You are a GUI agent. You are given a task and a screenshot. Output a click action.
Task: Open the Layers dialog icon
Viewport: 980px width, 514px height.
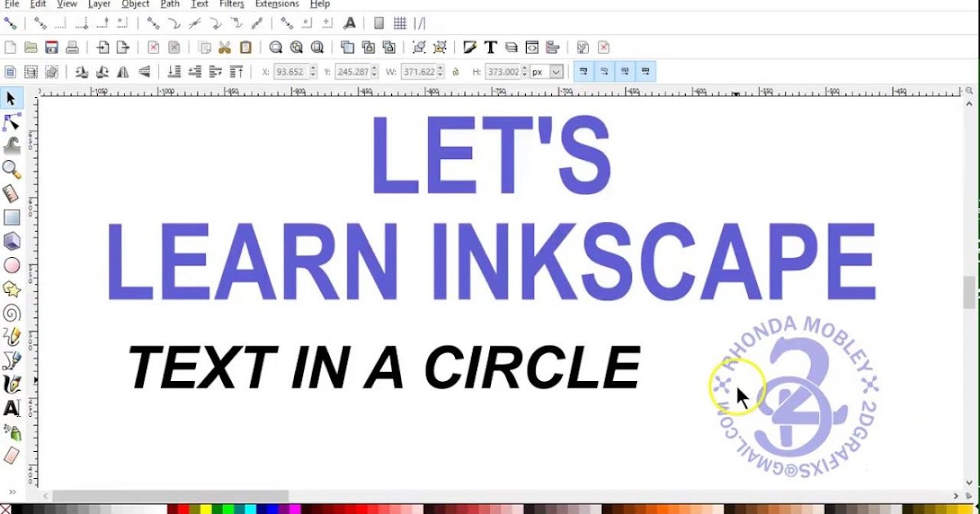(511, 47)
